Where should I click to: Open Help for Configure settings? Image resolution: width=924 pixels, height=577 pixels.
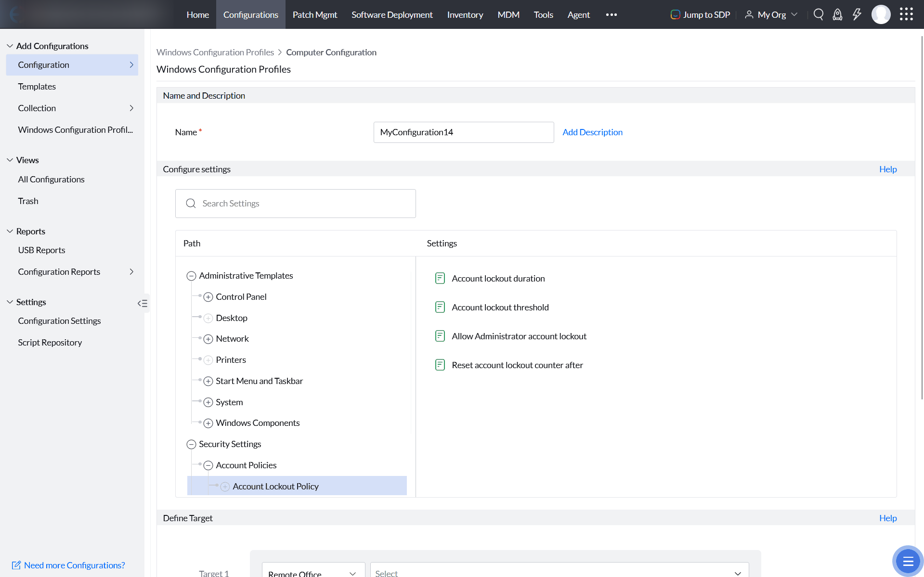pyautogui.click(x=888, y=169)
